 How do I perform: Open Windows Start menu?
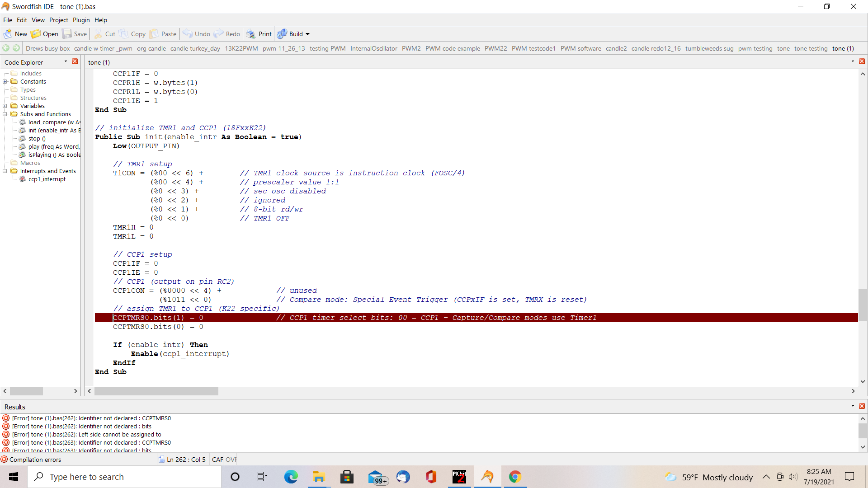click(x=14, y=477)
